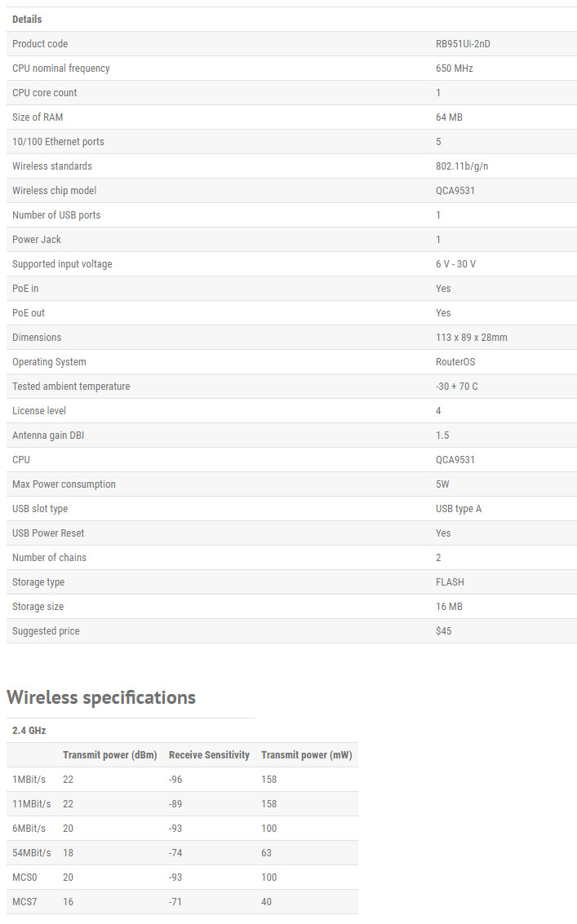Screen dimensions: 577x924
Task: Click the Size of RAM row label
Action: pos(38,117)
